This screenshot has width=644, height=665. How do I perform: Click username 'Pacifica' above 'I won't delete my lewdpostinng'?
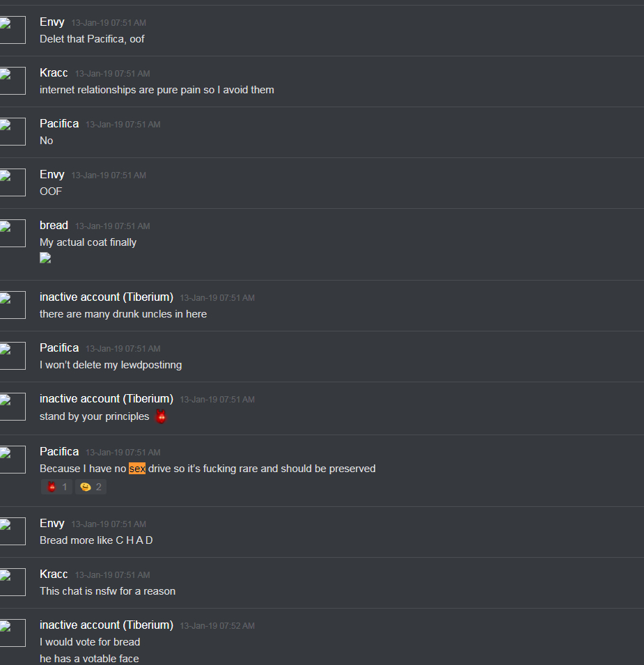point(59,347)
